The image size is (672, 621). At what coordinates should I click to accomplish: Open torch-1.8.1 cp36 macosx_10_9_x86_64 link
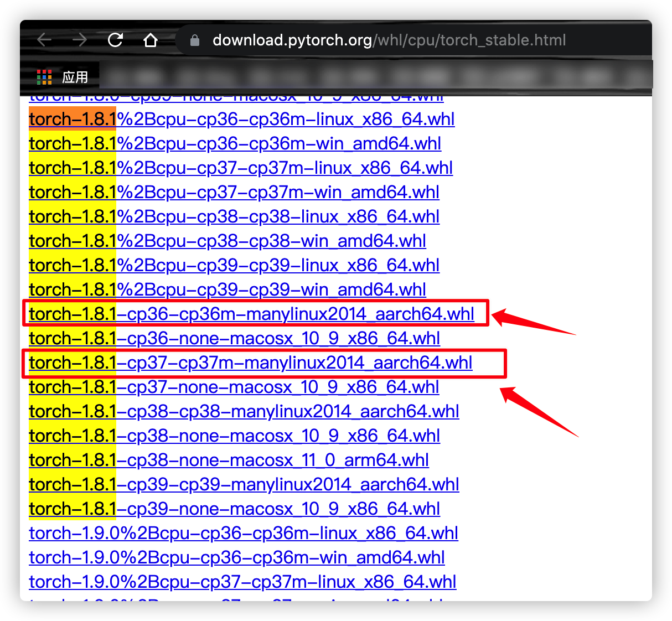tap(235, 338)
